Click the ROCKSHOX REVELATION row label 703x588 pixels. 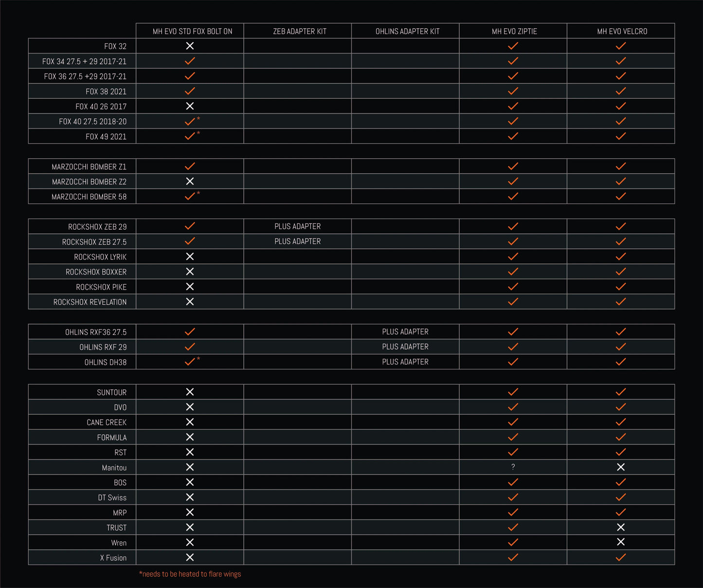(x=90, y=302)
